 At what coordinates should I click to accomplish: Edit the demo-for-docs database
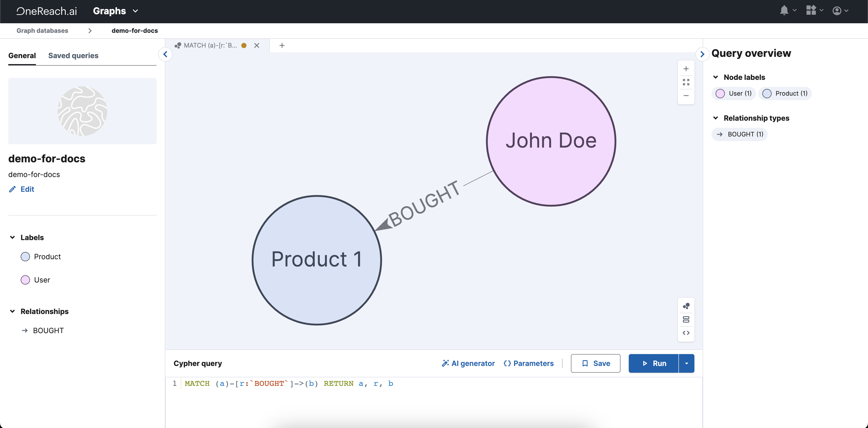(21, 189)
